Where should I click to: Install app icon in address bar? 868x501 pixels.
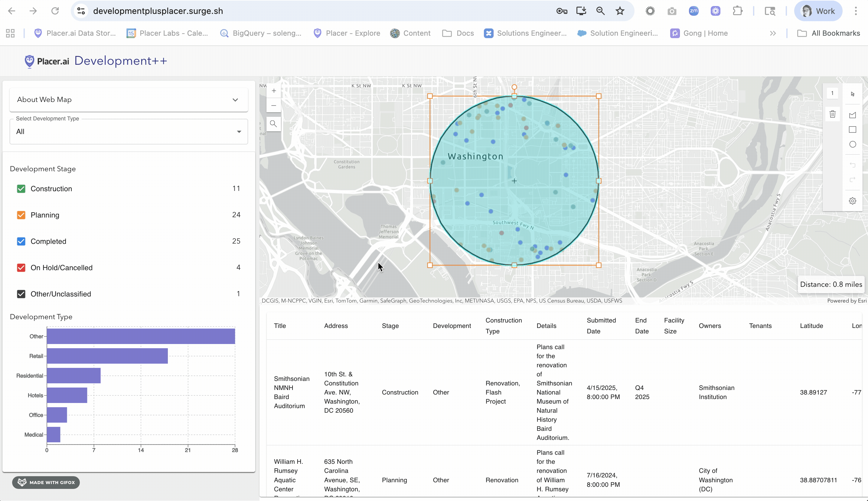[x=581, y=11]
